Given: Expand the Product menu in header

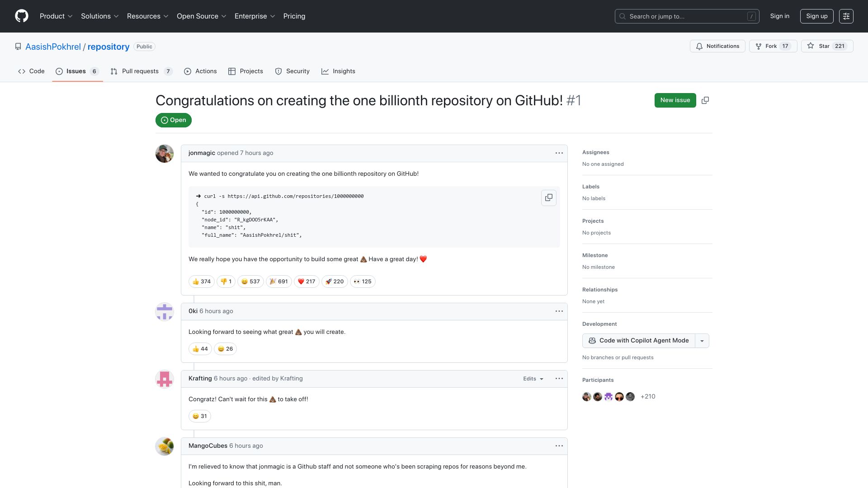Looking at the screenshot, I should pyautogui.click(x=56, y=16).
